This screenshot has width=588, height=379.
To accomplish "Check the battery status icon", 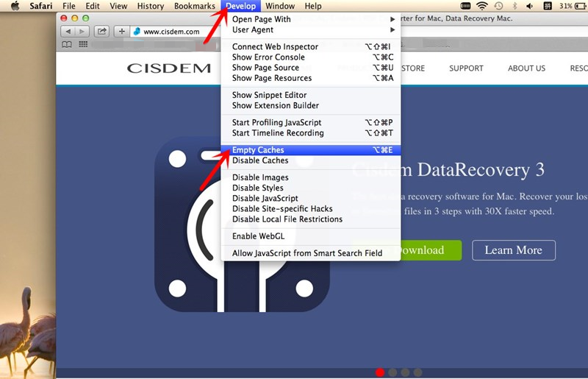I will 581,6.
